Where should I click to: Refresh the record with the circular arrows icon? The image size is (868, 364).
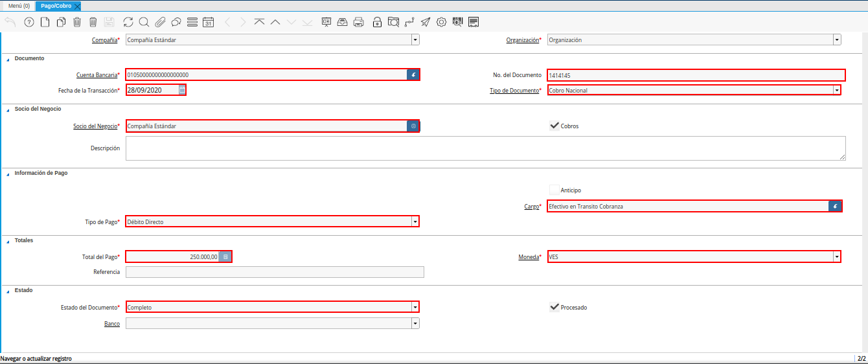128,22
